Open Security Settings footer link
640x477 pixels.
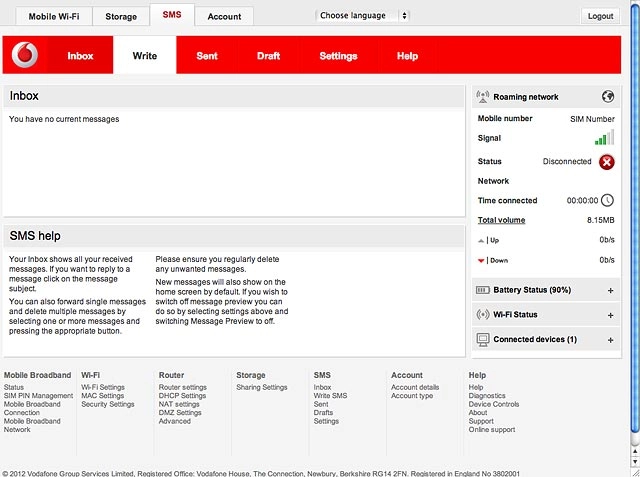click(108, 404)
